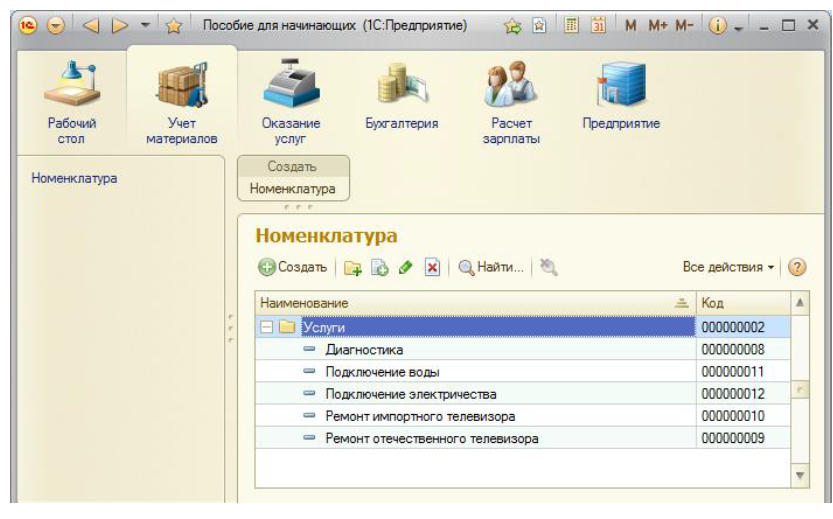The height and width of the screenshot is (519, 833).
Task: Open favorites star in title bar
Action: [174, 25]
